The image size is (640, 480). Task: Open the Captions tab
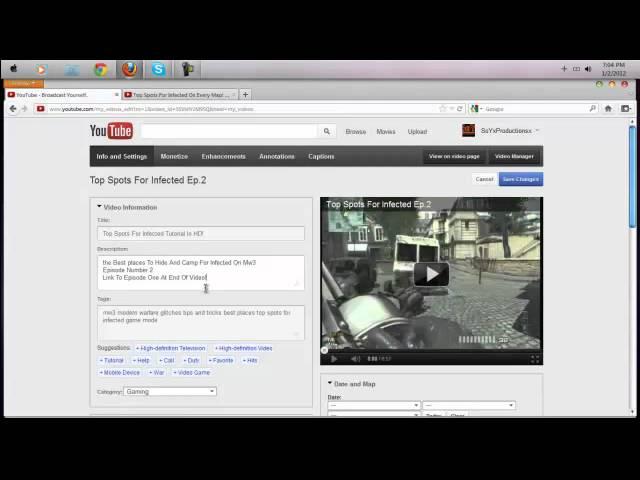321,156
